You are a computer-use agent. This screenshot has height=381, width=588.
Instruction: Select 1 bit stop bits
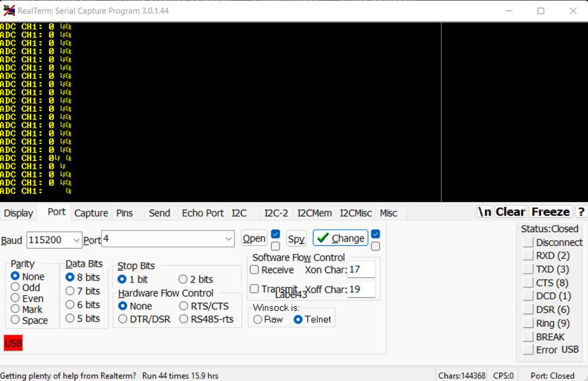tap(132, 279)
